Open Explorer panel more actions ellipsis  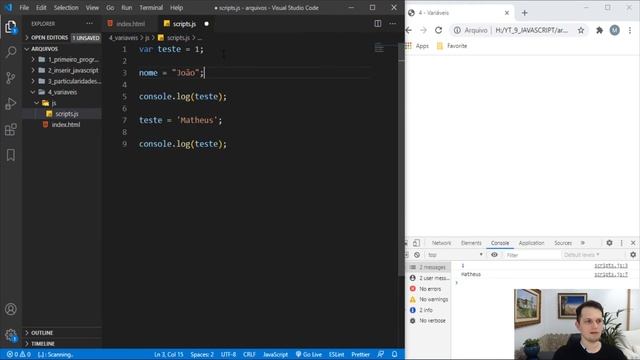(89, 24)
